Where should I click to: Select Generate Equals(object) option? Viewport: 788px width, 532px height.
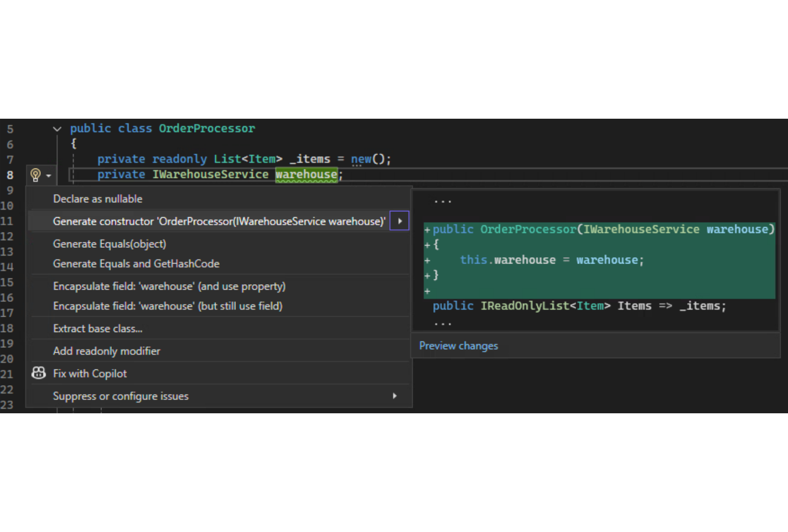(109, 244)
